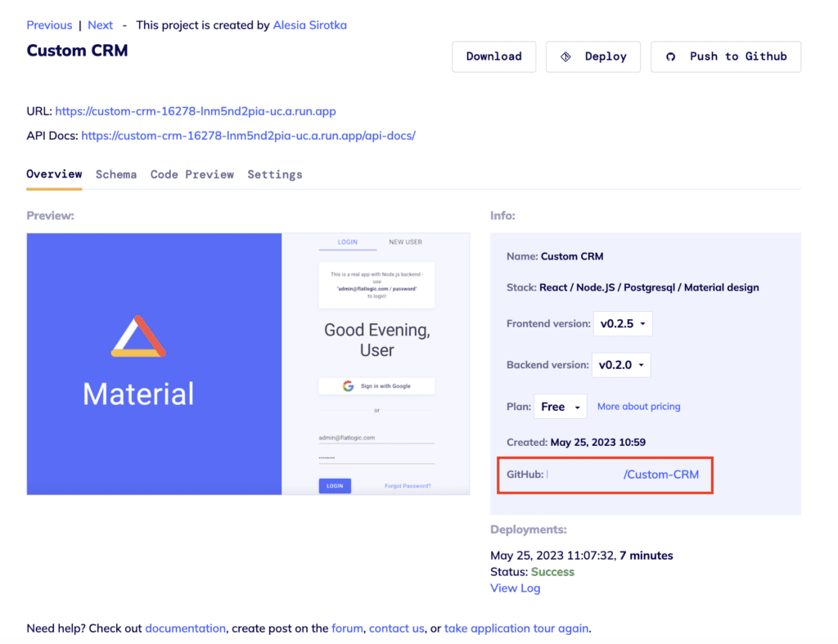Click the admin@flatlogic.com email field
The width and height of the screenshot is (838, 644).
(x=376, y=438)
